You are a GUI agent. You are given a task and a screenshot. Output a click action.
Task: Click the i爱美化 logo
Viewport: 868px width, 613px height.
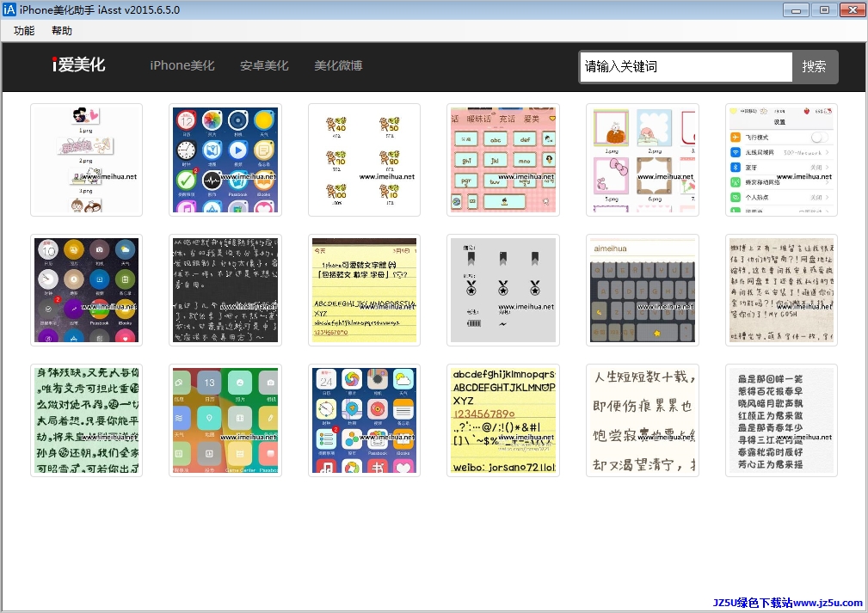(x=78, y=65)
